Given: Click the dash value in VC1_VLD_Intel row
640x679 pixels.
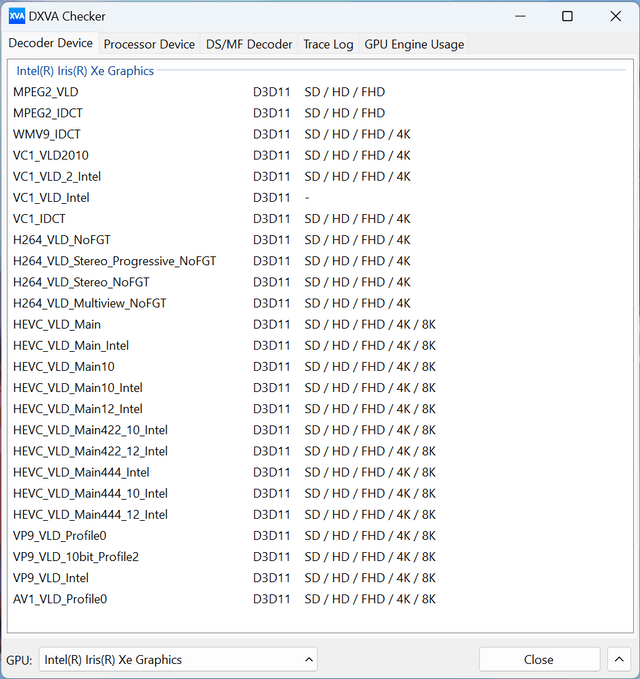Looking at the screenshot, I should pos(307,198).
